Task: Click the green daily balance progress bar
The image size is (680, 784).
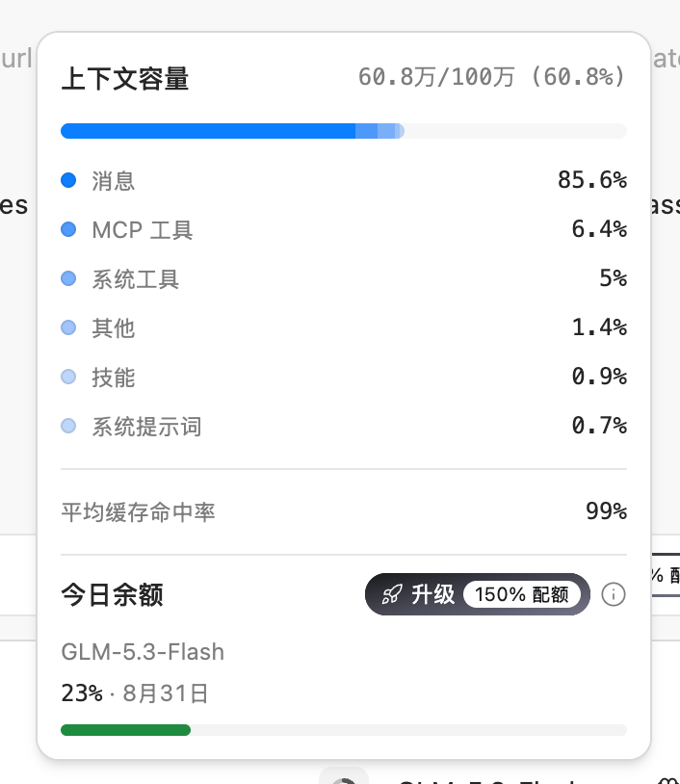Action: pos(344,730)
